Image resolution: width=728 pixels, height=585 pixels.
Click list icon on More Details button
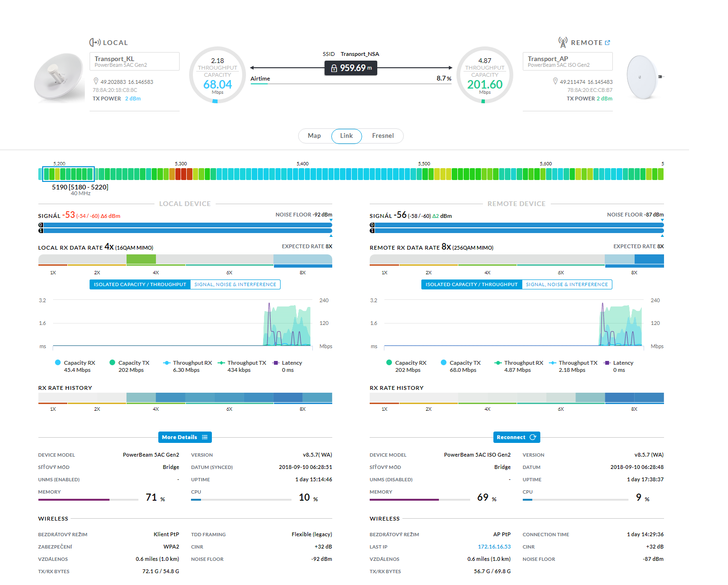[205, 437]
